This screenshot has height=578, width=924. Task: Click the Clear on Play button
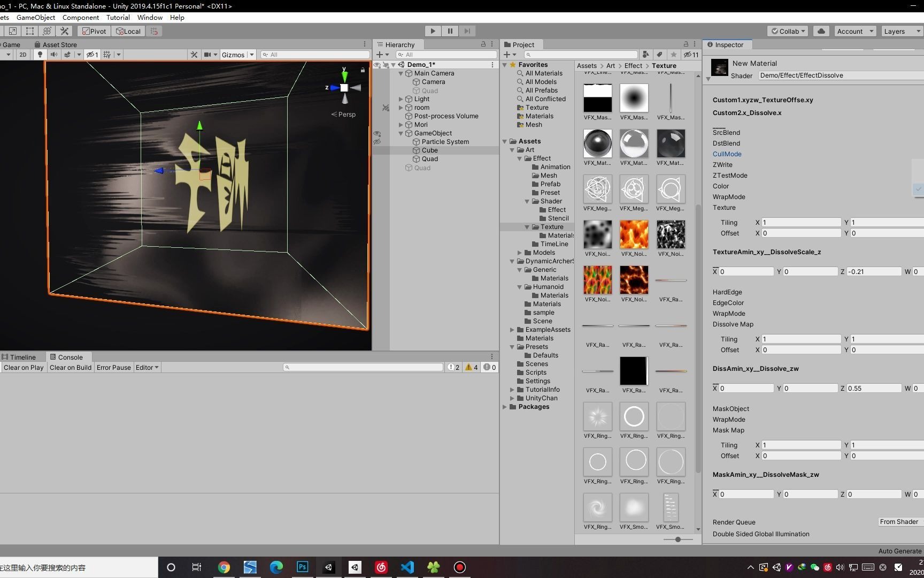click(x=24, y=367)
